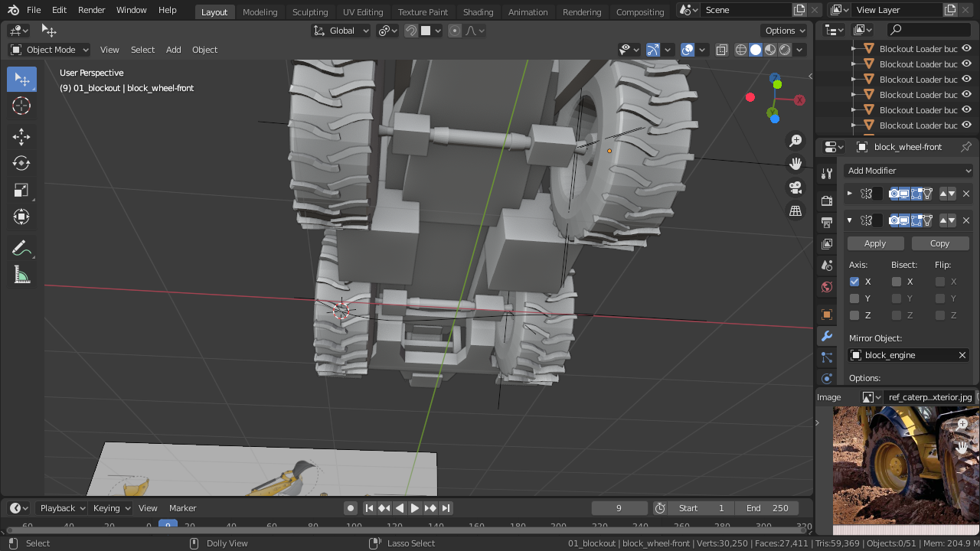Open the Modifiers wrench tab
The image size is (980, 551).
click(x=827, y=336)
